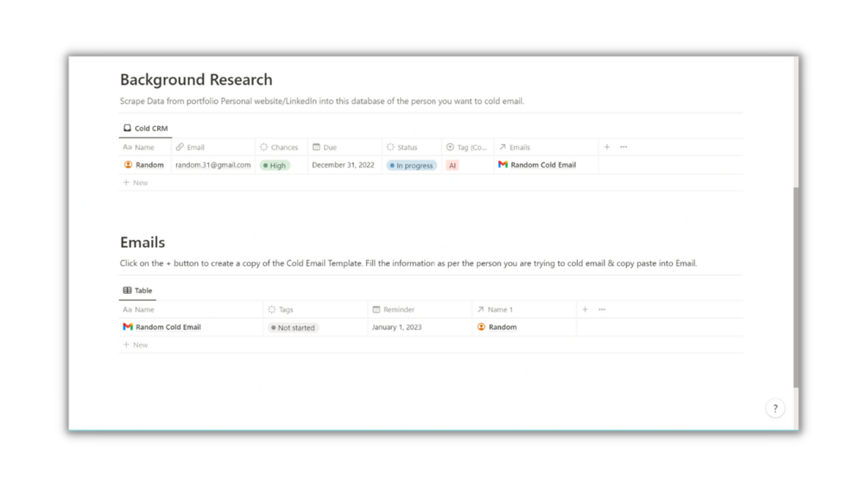Click Gmail icon in Cold CRM Emails cell

(503, 164)
